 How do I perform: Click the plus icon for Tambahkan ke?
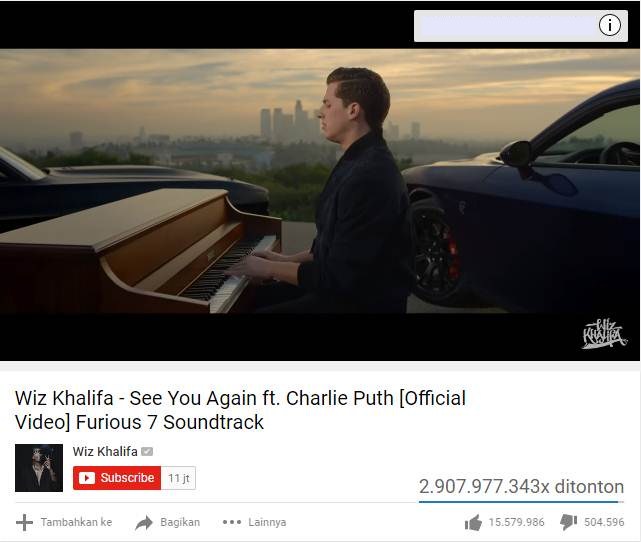coord(24,522)
